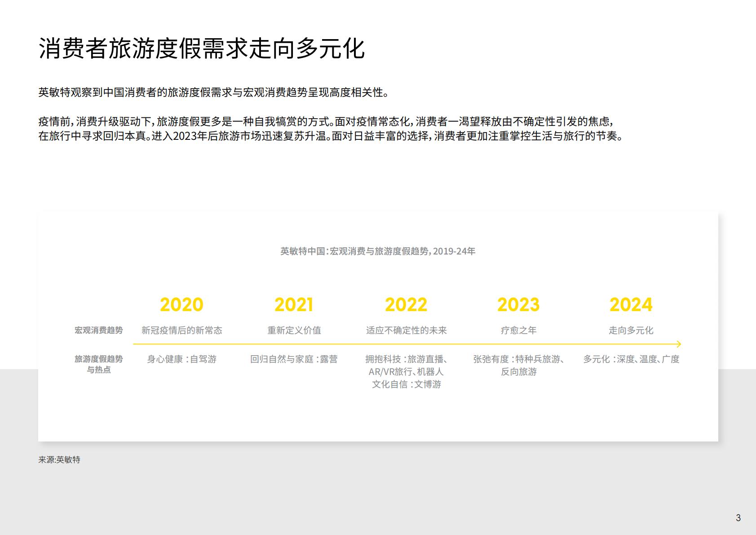Viewport: 756px width, 535px height.
Task: Select the year label 2022
Action: tap(406, 304)
